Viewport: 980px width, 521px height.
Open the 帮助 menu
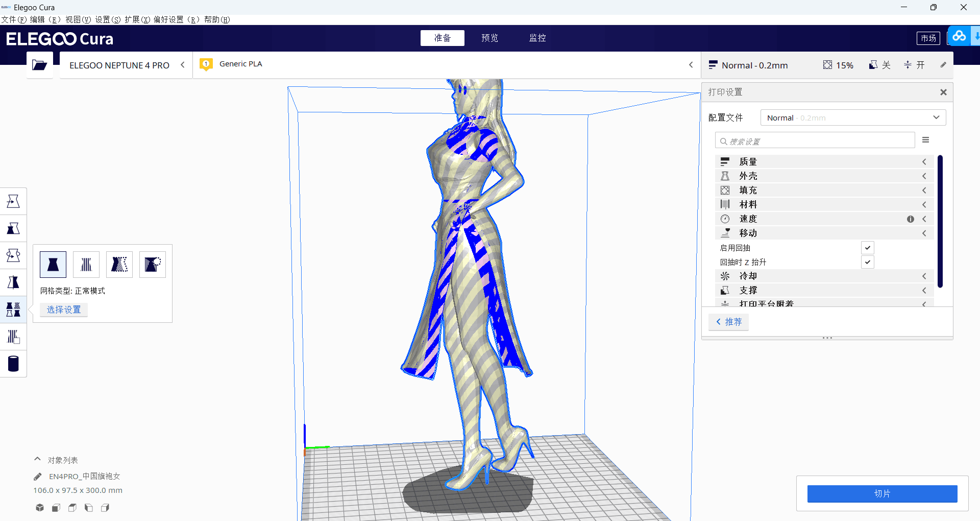tap(217, 19)
